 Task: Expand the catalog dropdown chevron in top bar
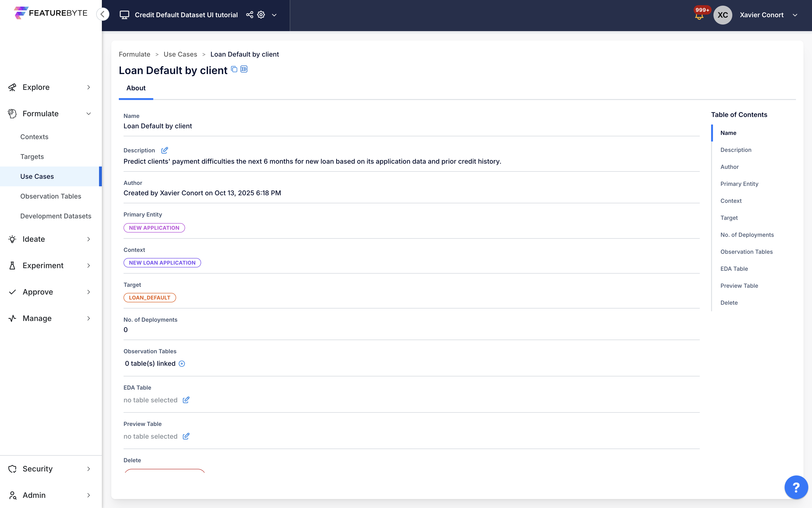pos(274,15)
